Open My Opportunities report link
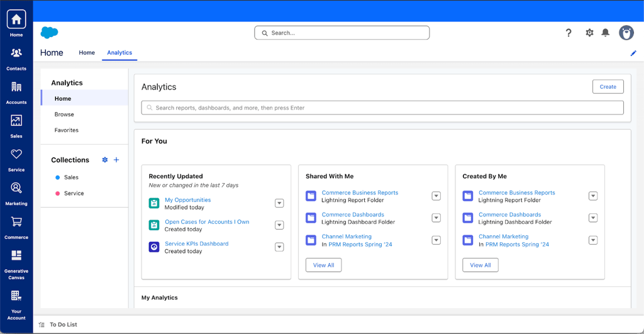The width and height of the screenshot is (644, 334). (x=187, y=199)
